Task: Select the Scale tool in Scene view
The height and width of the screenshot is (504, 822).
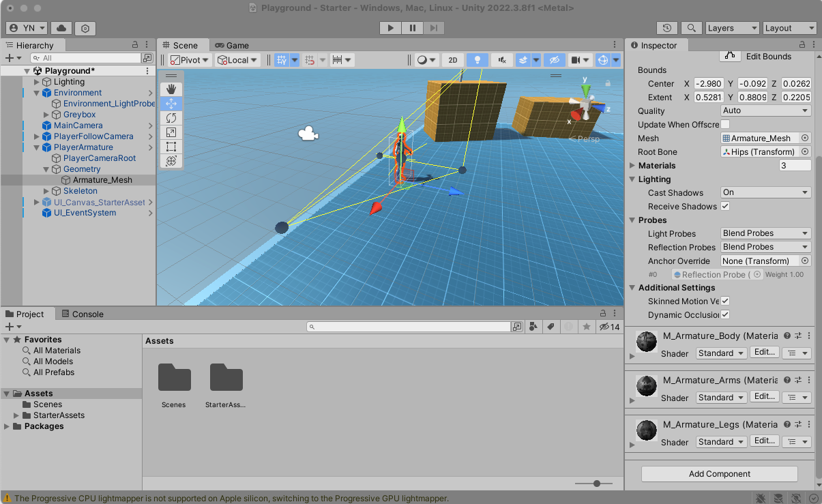Action: [171, 132]
